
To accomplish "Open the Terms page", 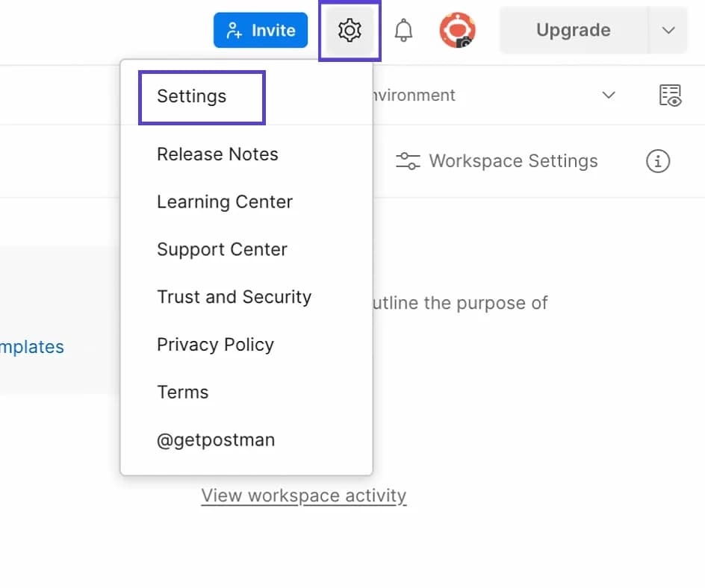I will pos(183,392).
